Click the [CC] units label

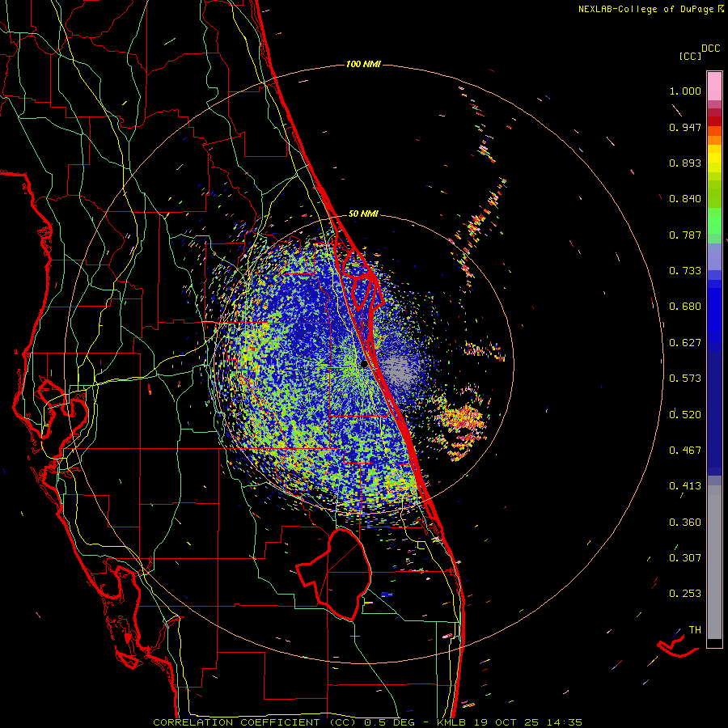[690, 56]
